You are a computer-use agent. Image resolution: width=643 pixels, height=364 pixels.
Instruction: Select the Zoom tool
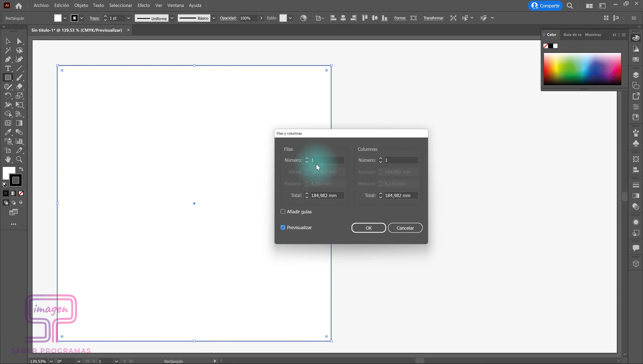point(19,159)
